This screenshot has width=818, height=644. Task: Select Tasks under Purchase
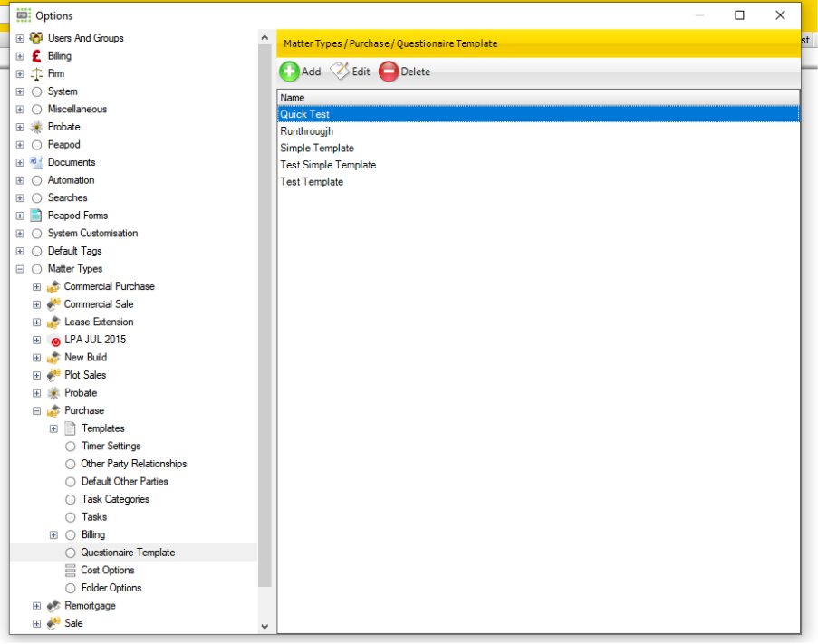point(94,517)
